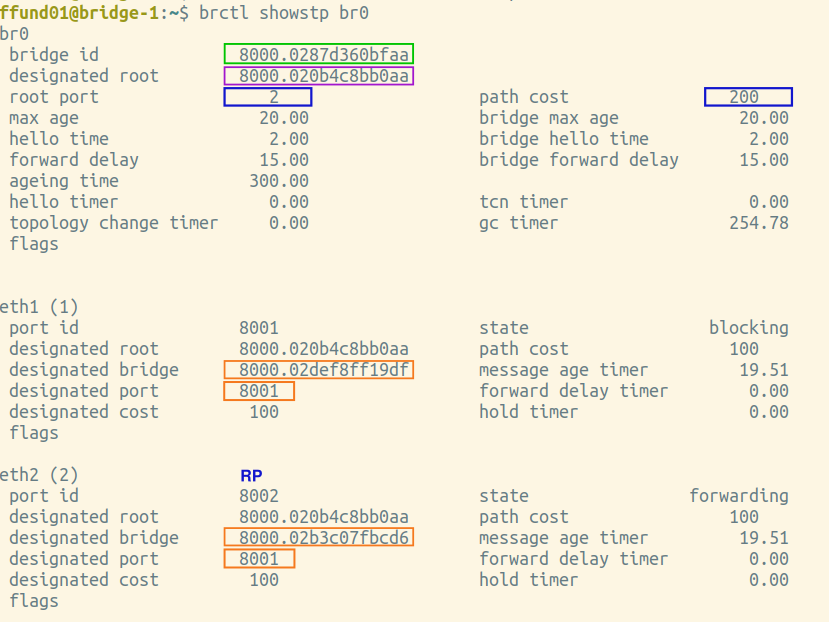Click the ageing time value 300.00
Viewport: 829px width, 622px height.
tap(279, 181)
